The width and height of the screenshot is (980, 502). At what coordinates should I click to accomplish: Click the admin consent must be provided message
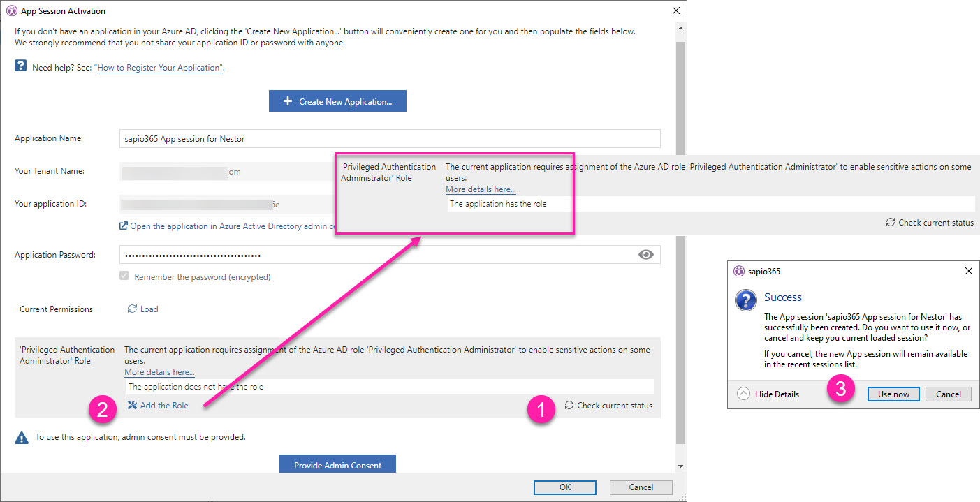140,438
